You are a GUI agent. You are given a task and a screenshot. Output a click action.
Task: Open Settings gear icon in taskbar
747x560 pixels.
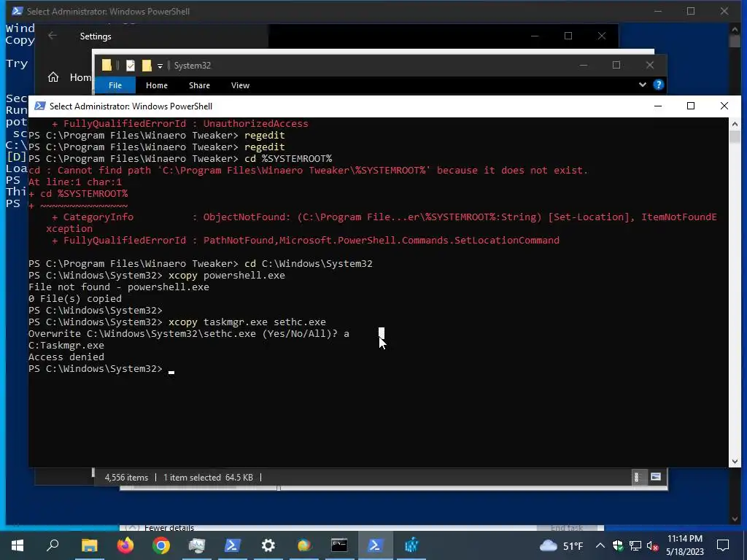tap(268, 545)
